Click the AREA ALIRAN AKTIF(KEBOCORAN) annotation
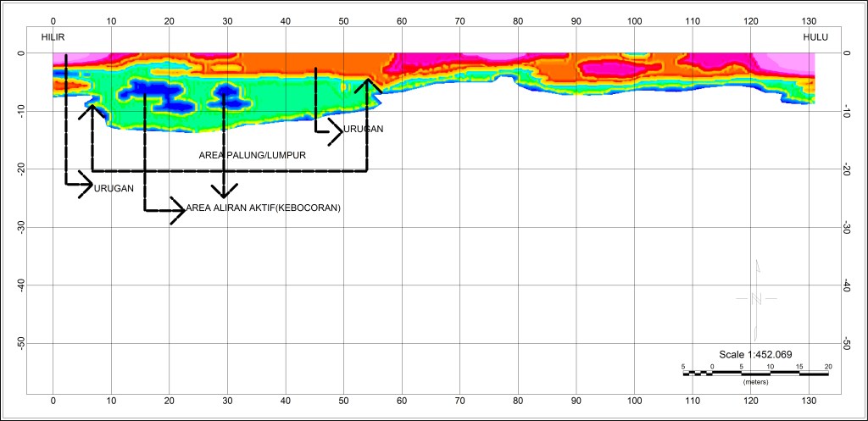 (263, 208)
